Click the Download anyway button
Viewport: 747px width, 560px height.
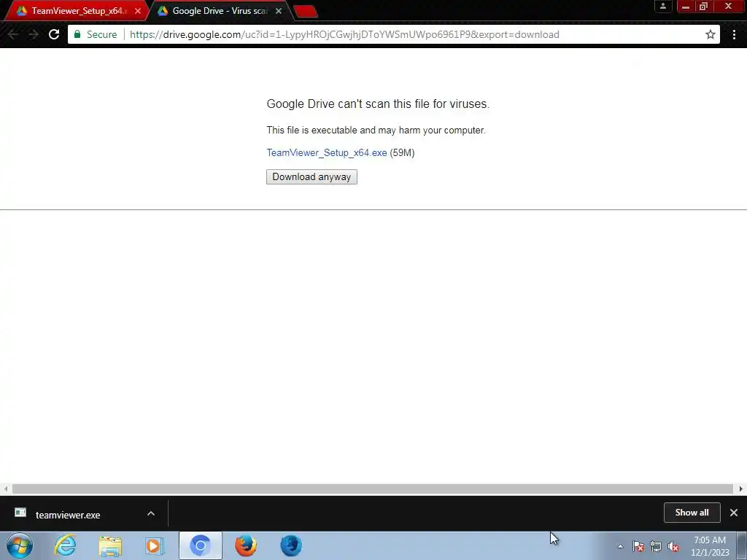pos(311,176)
